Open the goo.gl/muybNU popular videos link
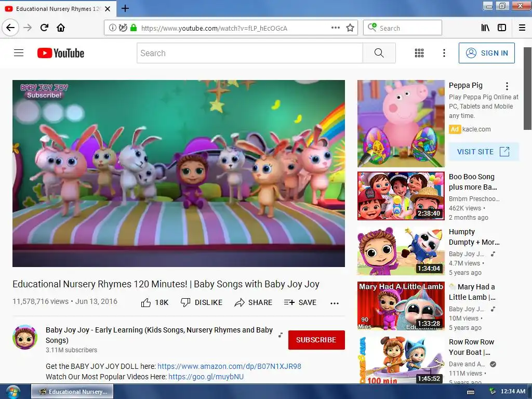The width and height of the screenshot is (532, 399). pyautogui.click(x=206, y=377)
